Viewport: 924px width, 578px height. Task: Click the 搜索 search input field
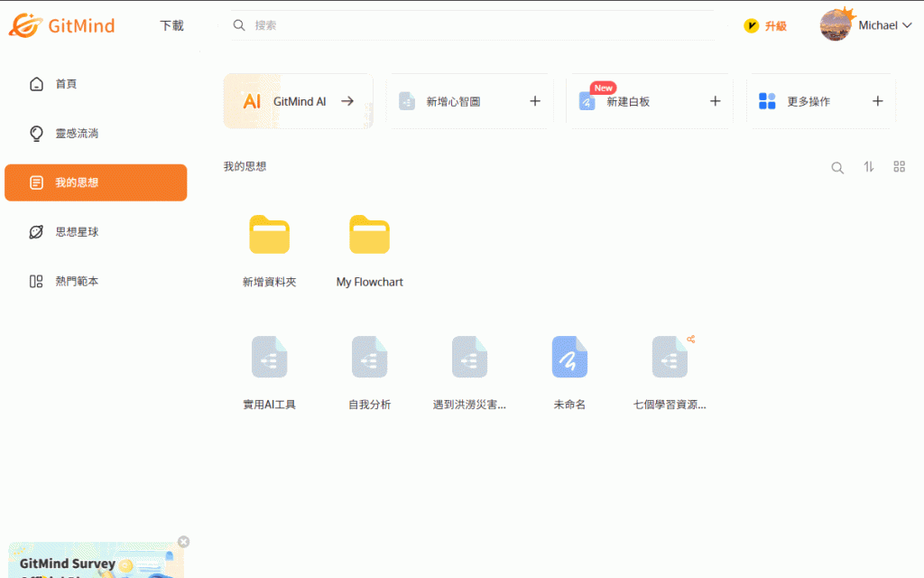[x=469, y=25]
